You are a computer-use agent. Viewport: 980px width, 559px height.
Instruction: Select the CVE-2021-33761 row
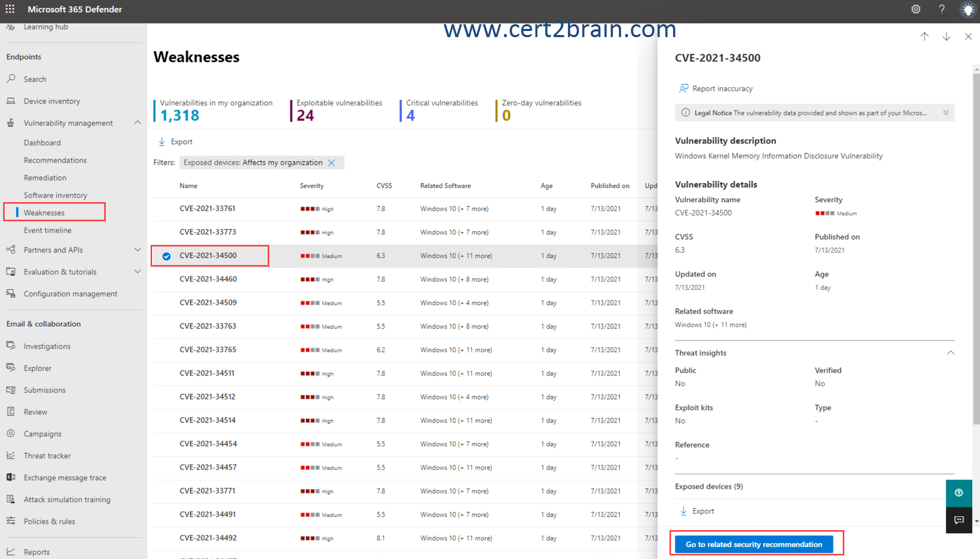405,209
